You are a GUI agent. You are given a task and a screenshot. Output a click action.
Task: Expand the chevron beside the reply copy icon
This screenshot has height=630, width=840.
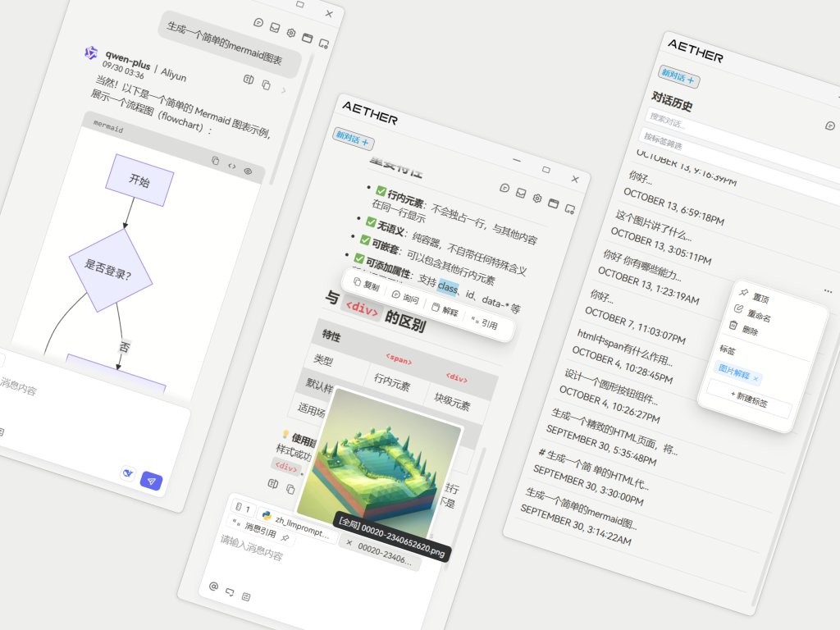click(284, 90)
